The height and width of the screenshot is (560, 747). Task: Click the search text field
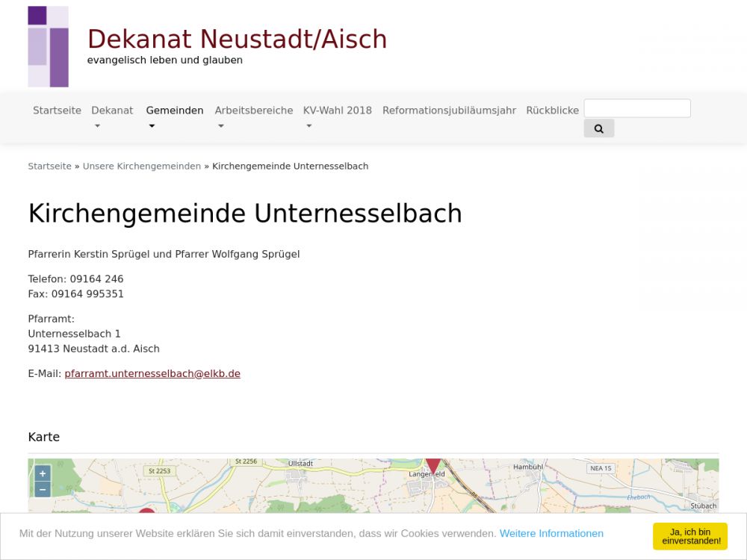pos(636,108)
